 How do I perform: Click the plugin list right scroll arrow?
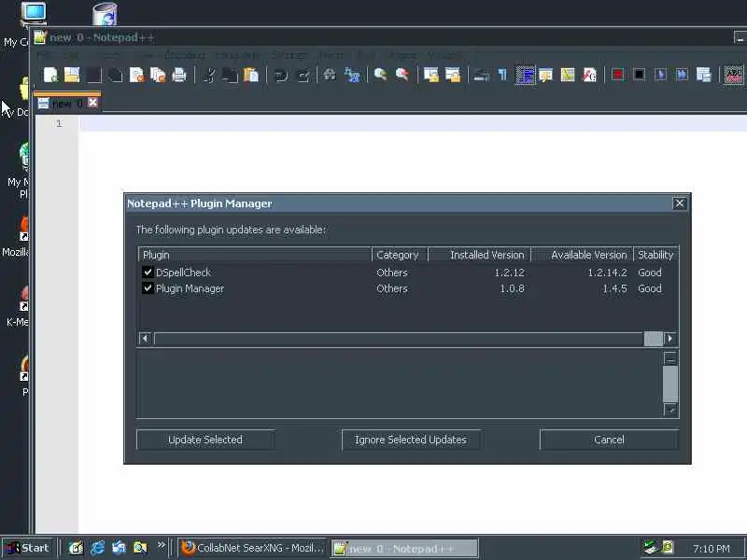tap(669, 339)
